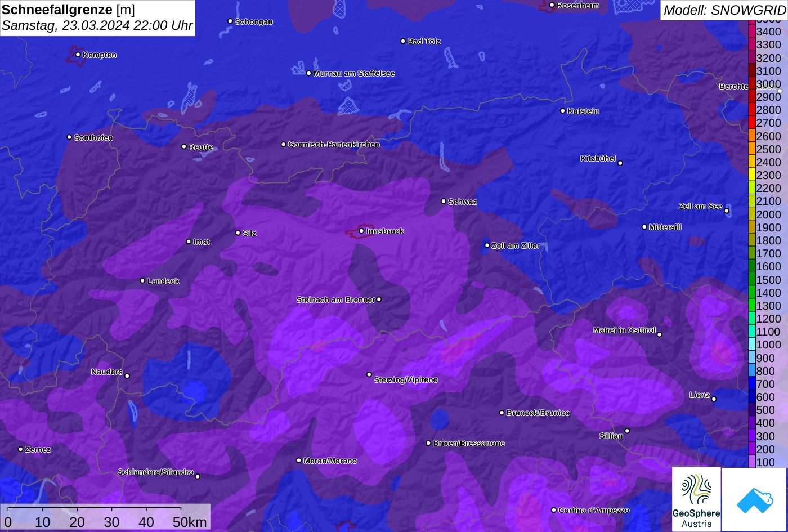
Task: Click the Kufstein marker dot
Action: point(562,111)
